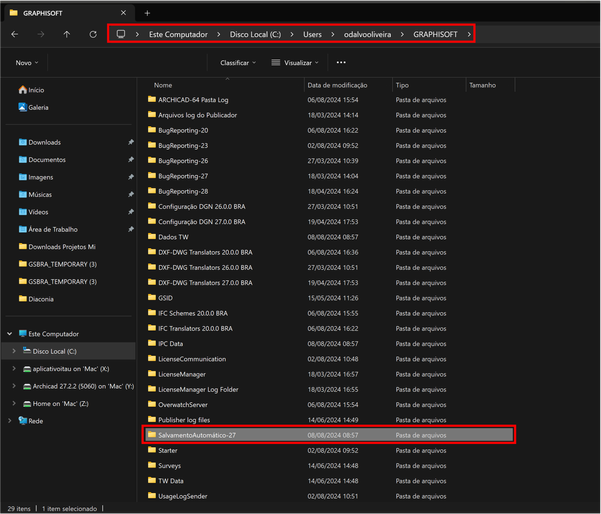Open the Visualizar view dropdown

pyautogui.click(x=296, y=62)
